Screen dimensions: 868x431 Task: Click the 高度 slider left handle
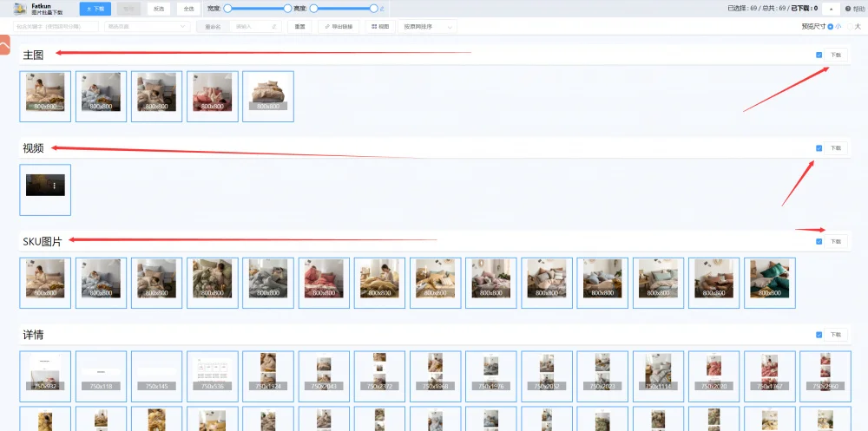(x=314, y=9)
